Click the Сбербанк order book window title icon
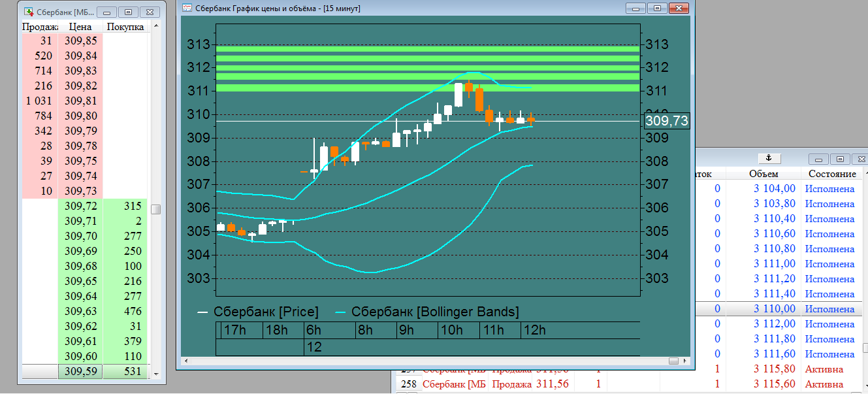Screen dimensions: 868x394 point(29,12)
